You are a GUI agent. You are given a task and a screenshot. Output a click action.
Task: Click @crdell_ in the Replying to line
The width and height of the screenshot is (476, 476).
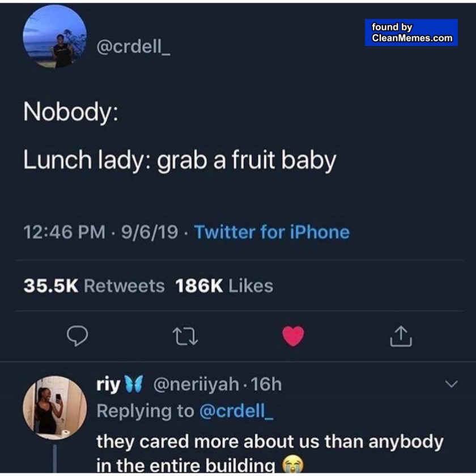pyautogui.click(x=237, y=411)
